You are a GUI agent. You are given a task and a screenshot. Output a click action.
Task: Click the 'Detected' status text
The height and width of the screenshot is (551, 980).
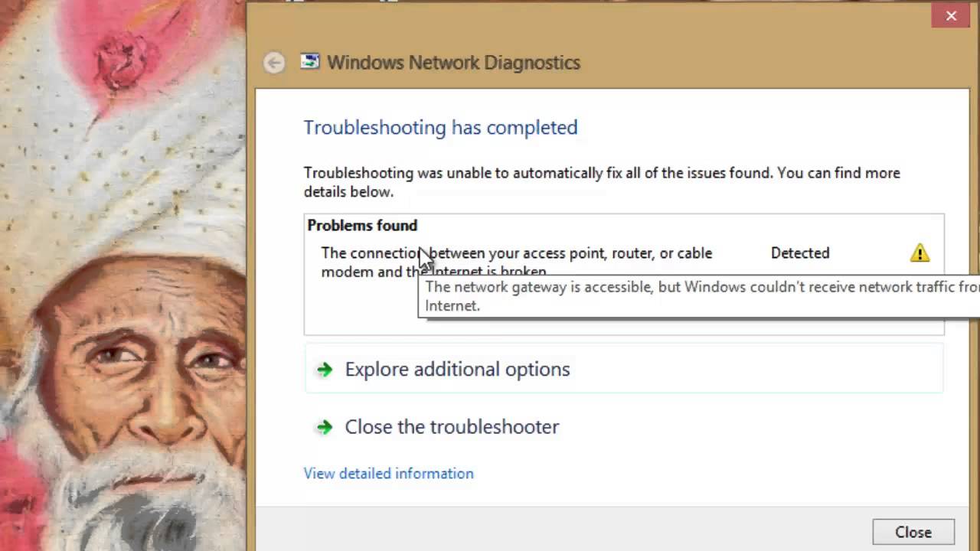coord(800,253)
